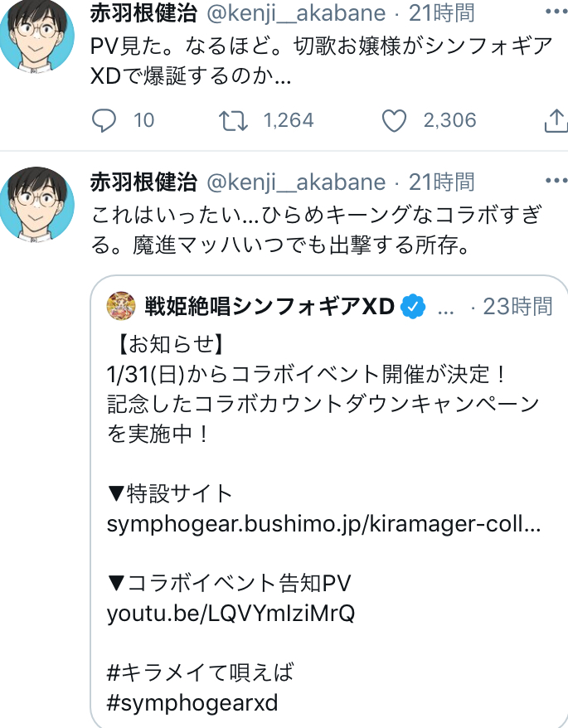Like the tweet with 2,306 likes
Viewport: 568px width, 728px height.
394,121
